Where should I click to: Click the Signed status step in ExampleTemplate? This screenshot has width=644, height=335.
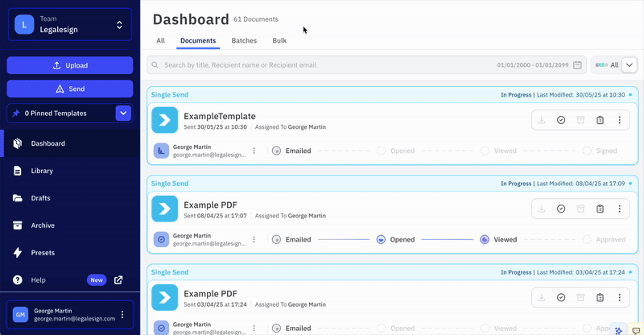tap(600, 151)
